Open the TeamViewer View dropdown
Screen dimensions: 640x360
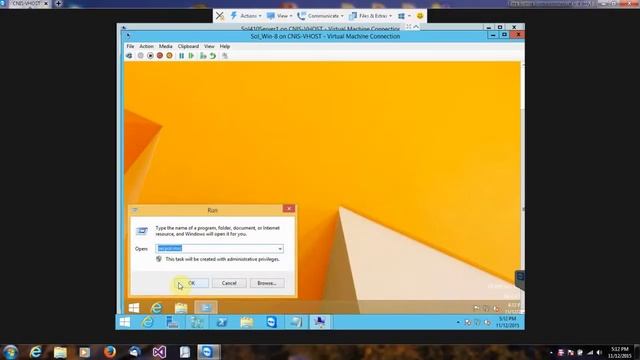pos(280,16)
